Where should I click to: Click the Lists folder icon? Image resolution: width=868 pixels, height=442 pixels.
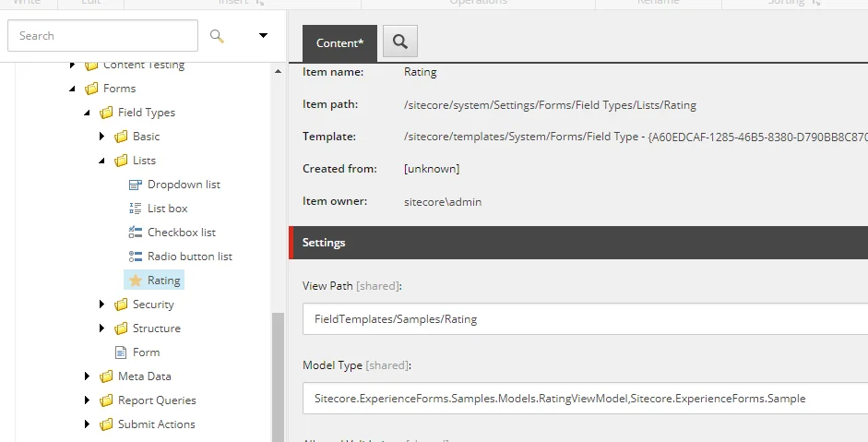121,161
